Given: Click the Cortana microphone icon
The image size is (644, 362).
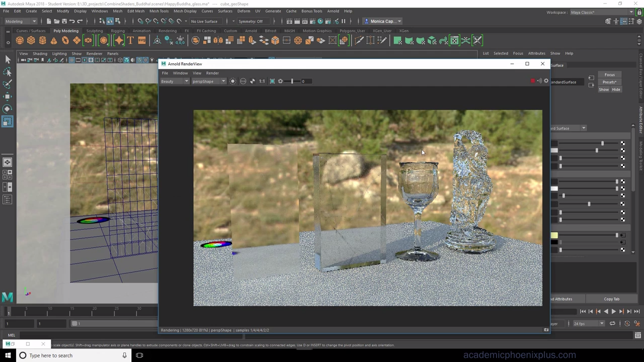Looking at the screenshot, I should [124, 355].
